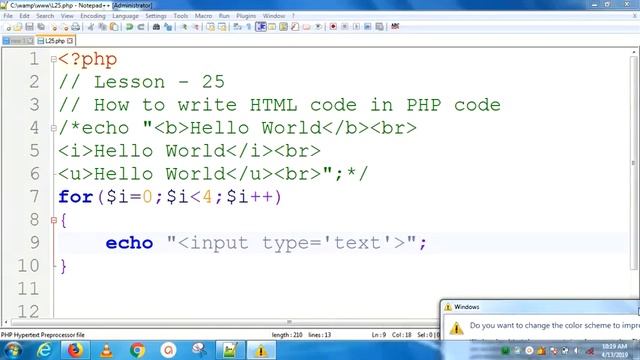Click the echo input line of code
The height and width of the screenshot is (360, 640).
click(x=266, y=243)
